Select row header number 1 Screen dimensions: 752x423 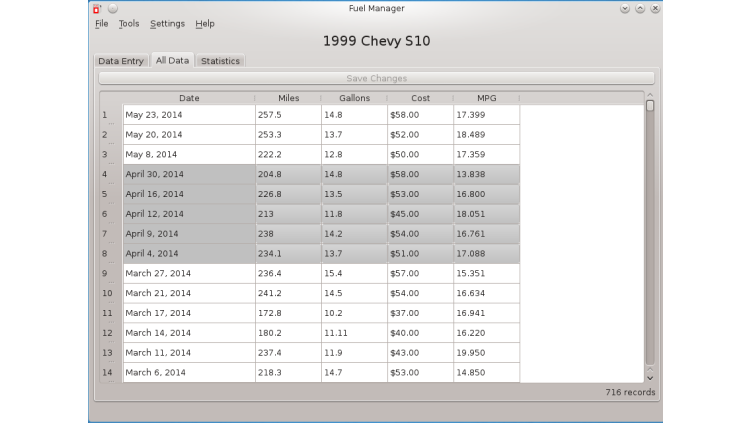[x=111, y=115]
